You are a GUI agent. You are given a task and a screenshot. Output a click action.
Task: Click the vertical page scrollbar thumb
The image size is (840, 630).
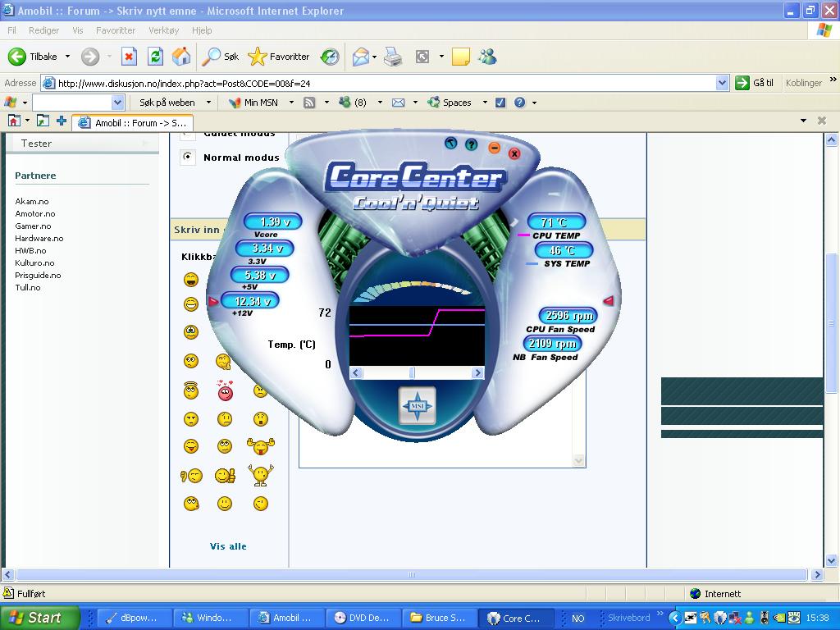831,323
